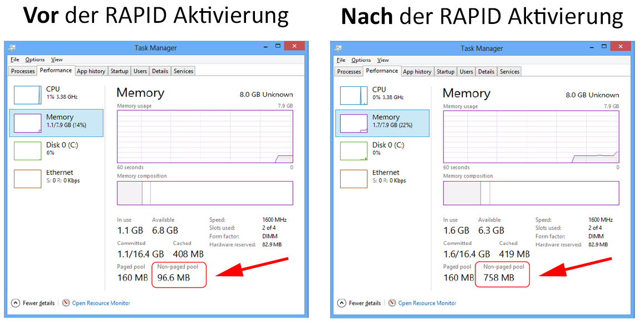The image size is (644, 323).
Task: Click the non-paged pool value 96.6 MB
Action: pos(174,278)
